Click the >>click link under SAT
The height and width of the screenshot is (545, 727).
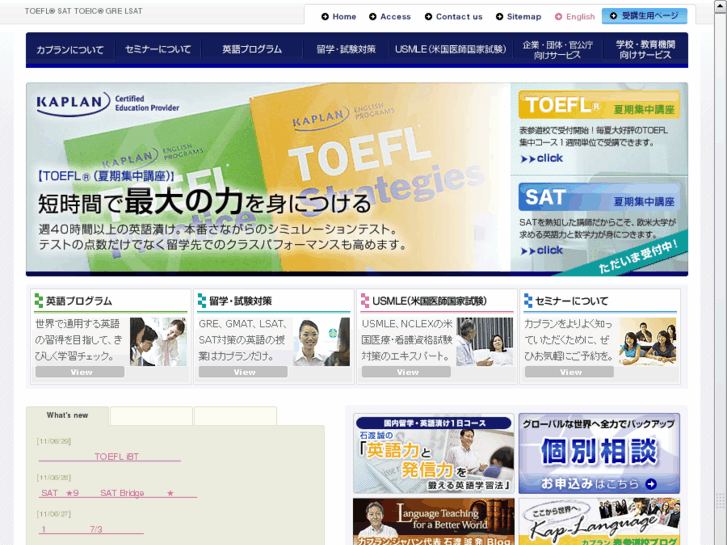point(542,250)
